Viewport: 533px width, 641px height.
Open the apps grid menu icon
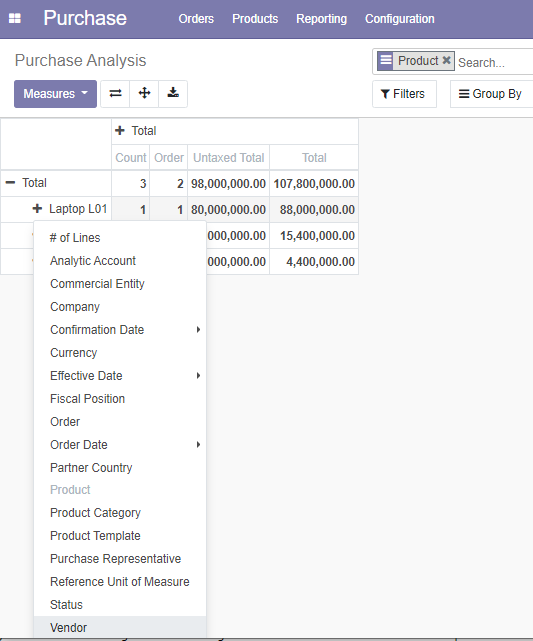[x=15, y=18]
